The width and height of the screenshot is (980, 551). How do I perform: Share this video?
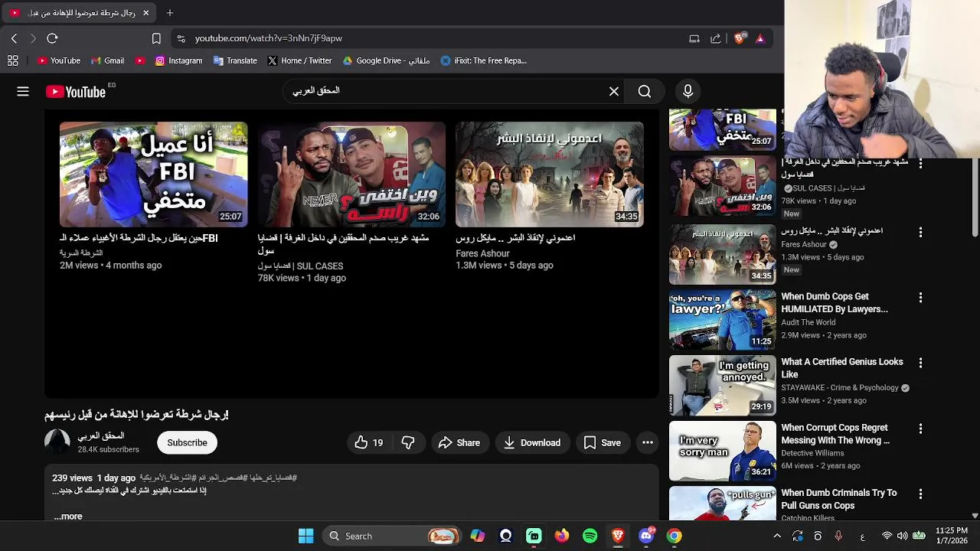point(459,442)
